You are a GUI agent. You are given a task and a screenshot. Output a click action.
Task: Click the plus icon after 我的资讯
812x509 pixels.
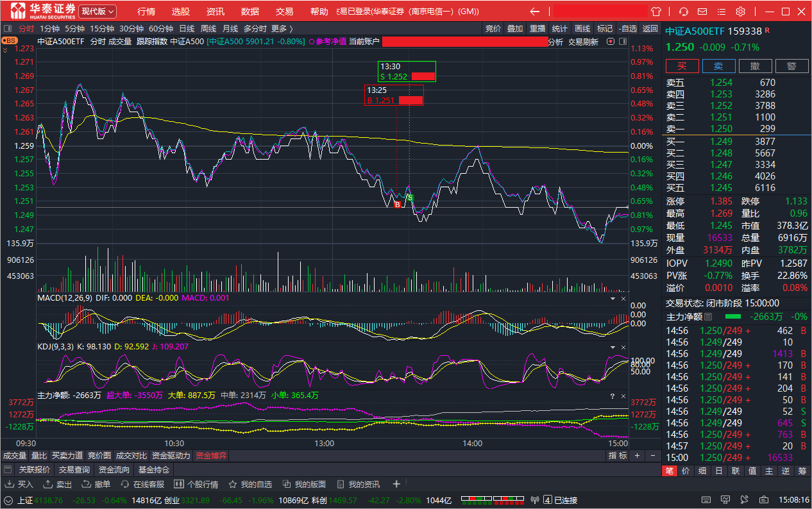coord(396,484)
